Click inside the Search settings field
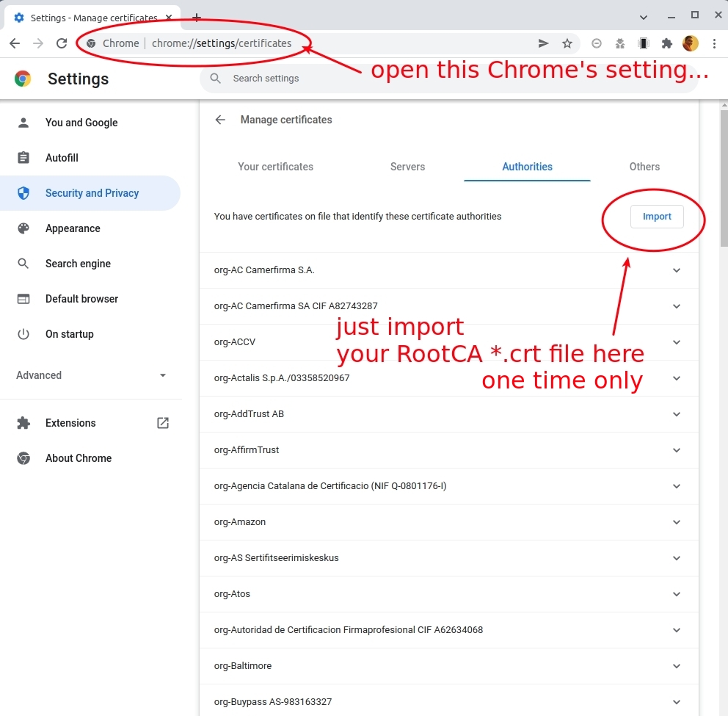The height and width of the screenshot is (716, 728). click(448, 78)
